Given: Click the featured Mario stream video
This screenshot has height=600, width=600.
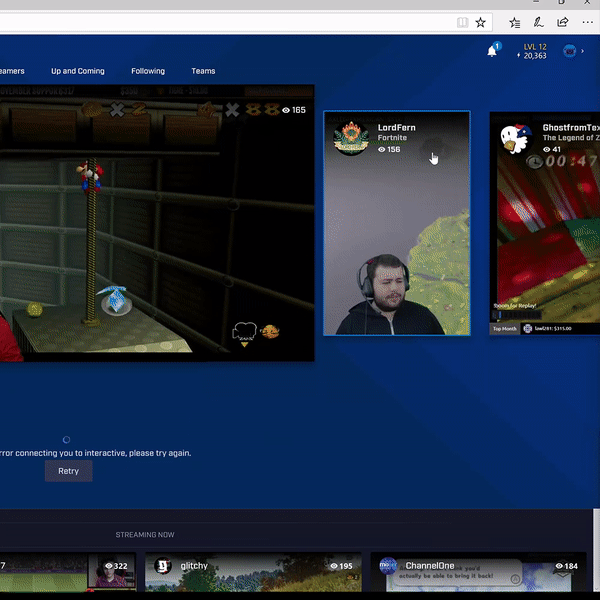Looking at the screenshot, I should tap(157, 223).
